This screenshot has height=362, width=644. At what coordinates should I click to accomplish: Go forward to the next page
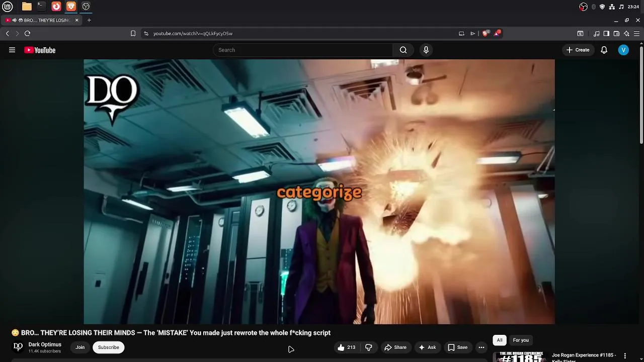click(17, 34)
